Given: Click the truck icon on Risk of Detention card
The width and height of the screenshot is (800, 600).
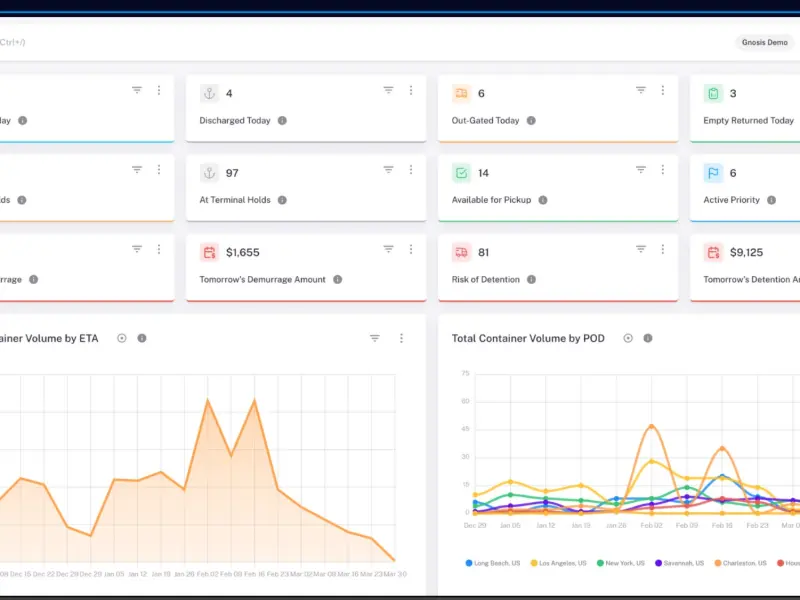Looking at the screenshot, I should click(461, 253).
